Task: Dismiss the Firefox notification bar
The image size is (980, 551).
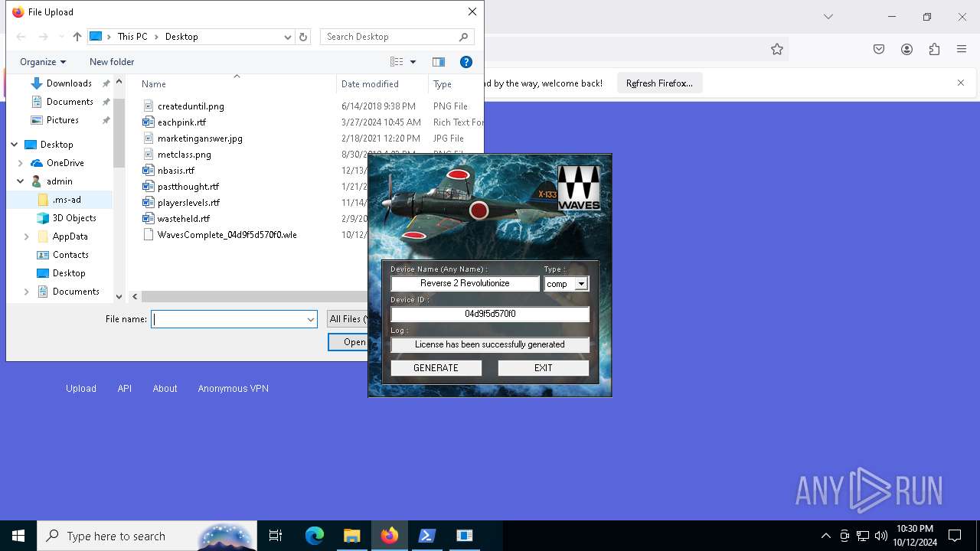Action: (x=961, y=83)
